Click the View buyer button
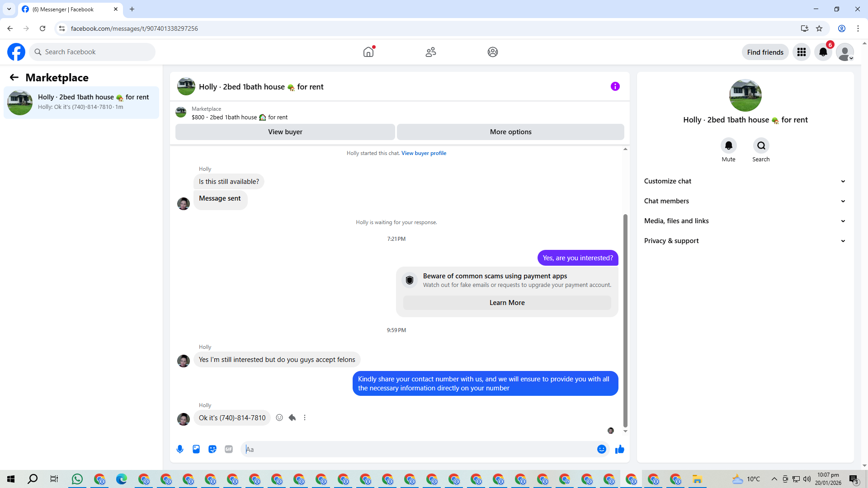Screen dimensions: 868x488 [x=285, y=132]
